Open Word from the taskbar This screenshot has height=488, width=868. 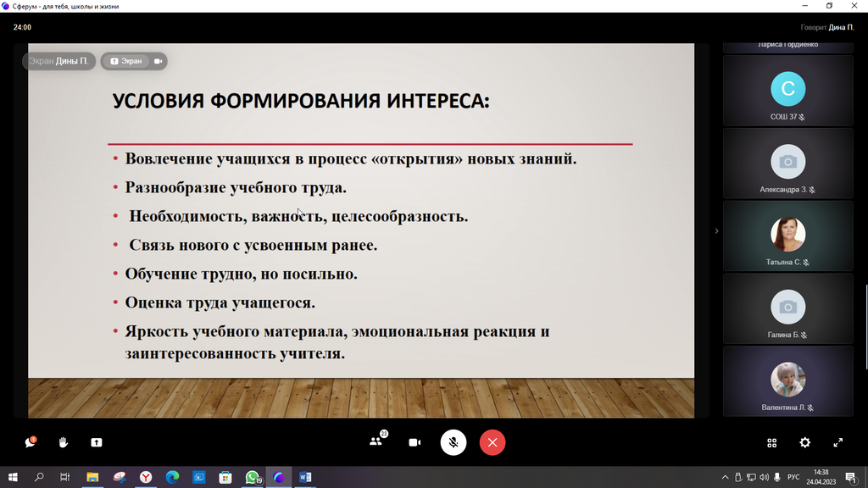[305, 477]
